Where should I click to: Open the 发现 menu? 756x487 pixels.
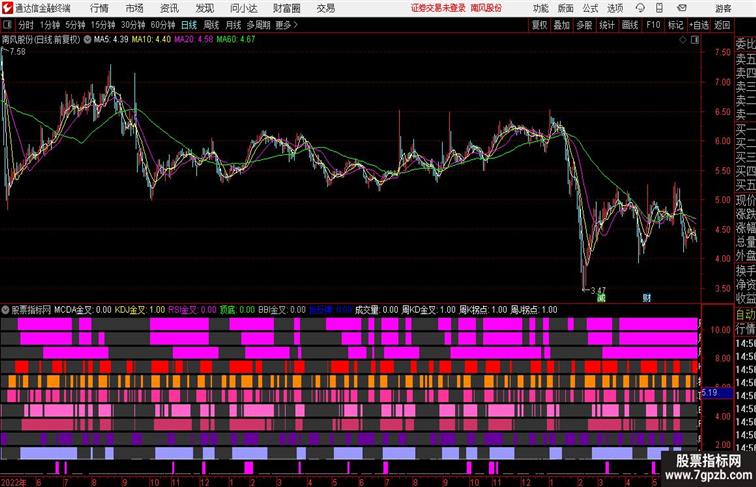coord(204,8)
